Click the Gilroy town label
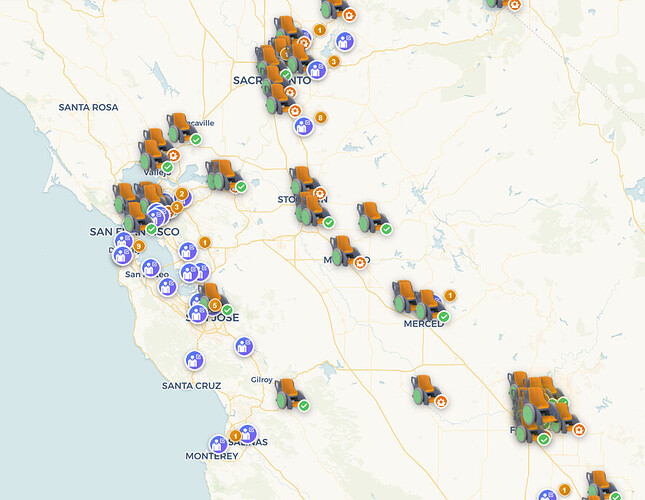This screenshot has height=500, width=645. tap(262, 380)
